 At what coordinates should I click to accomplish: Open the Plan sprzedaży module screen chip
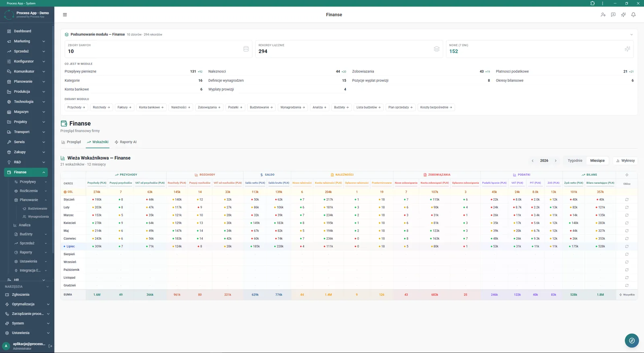tap(400, 107)
